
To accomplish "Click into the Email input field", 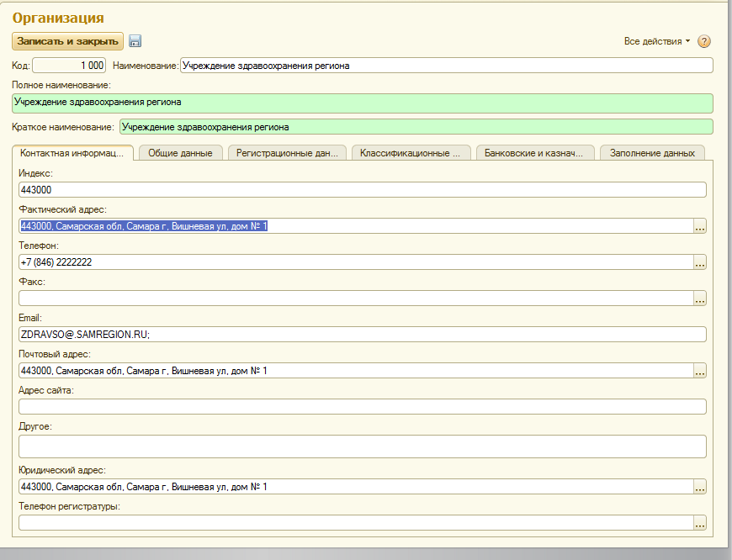I will pyautogui.click(x=362, y=335).
